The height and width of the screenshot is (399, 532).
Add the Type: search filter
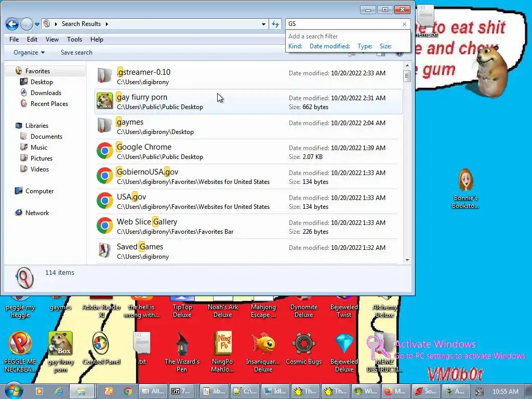point(365,46)
